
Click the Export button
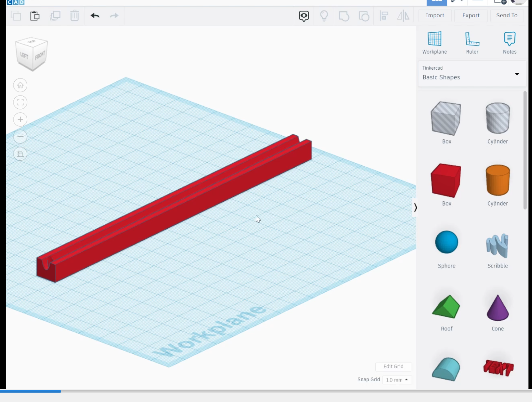(x=471, y=15)
